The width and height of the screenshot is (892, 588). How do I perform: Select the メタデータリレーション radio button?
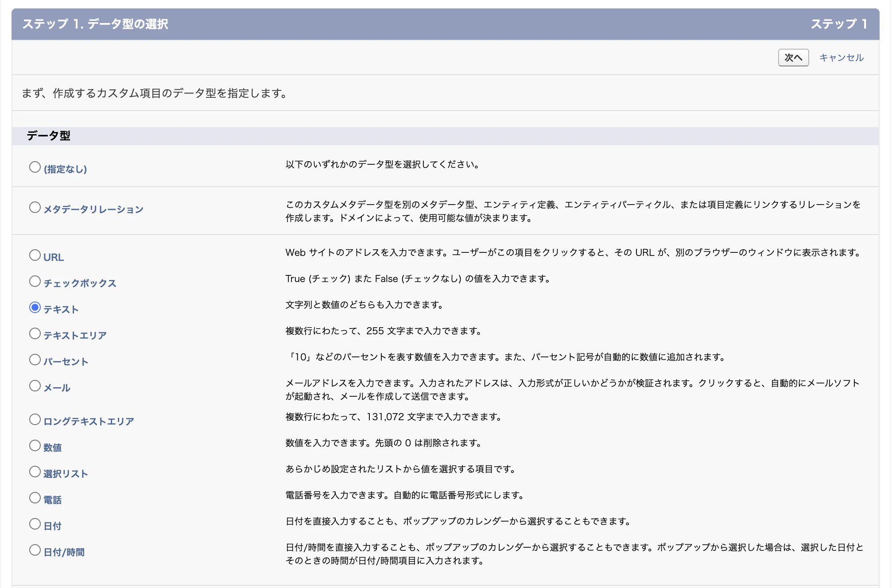tap(35, 207)
